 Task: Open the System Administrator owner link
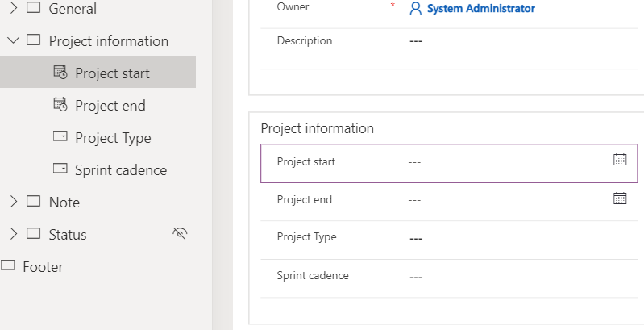(480, 8)
